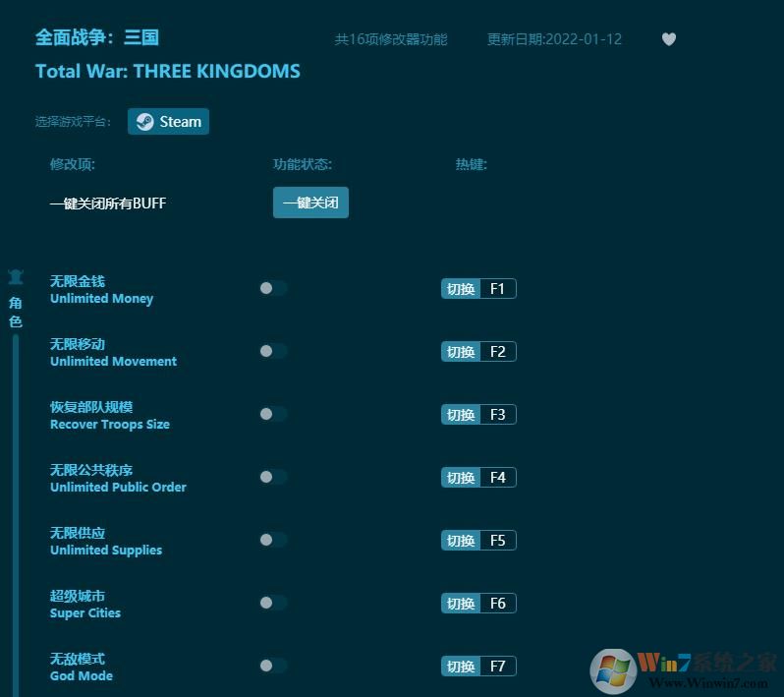This screenshot has height=697, width=784.
Task: Click the character helmet sidebar icon
Action: coord(16,276)
